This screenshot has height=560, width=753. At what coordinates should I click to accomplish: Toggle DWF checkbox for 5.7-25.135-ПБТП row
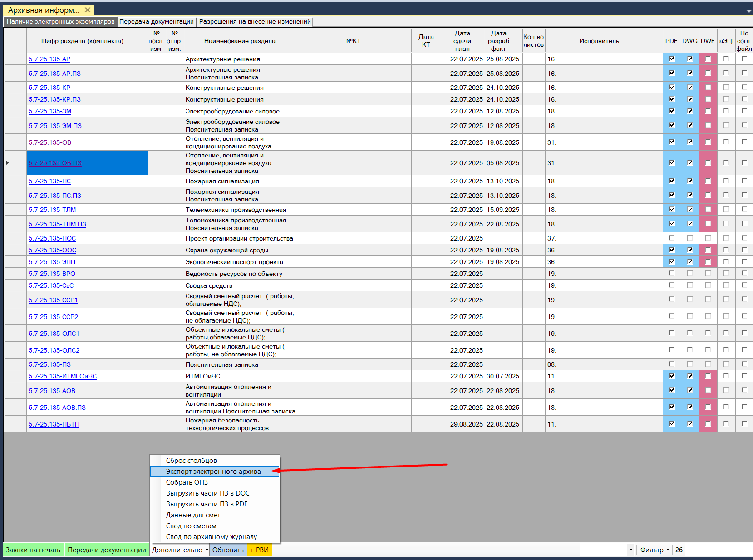click(708, 424)
